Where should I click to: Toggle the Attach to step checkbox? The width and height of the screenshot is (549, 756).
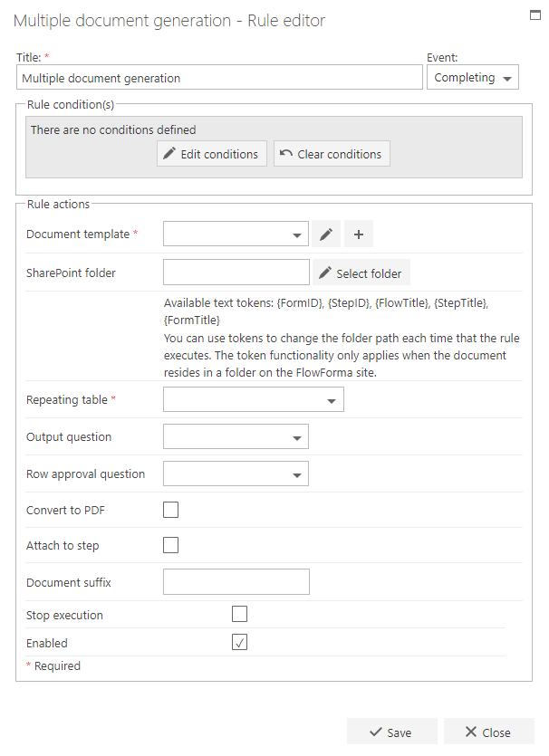[171, 545]
